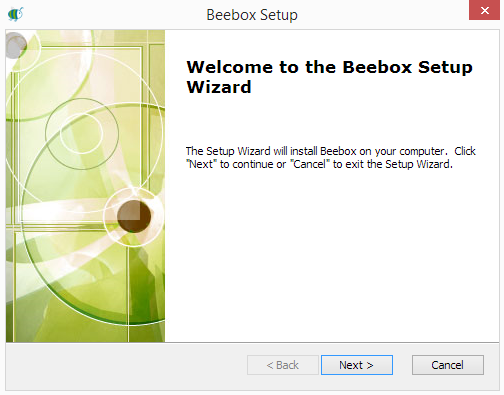The image size is (504, 395).
Task: Click the Beebox Setup title text
Action: (252, 15)
